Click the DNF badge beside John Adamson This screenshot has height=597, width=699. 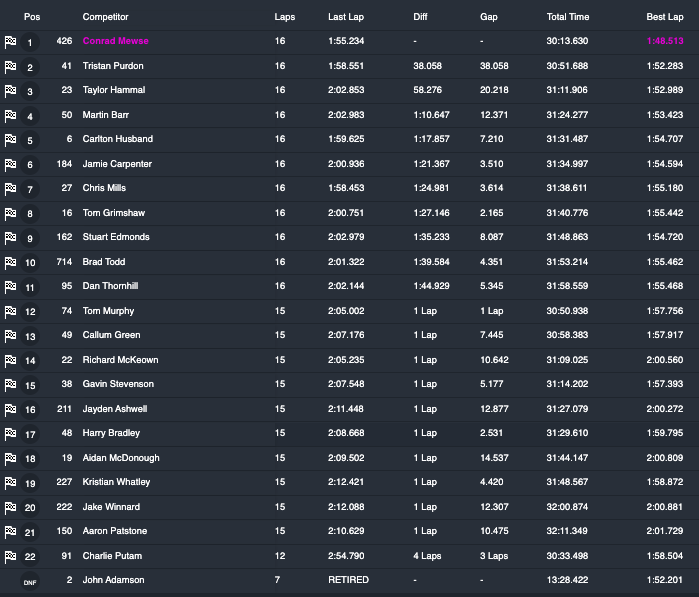click(x=30, y=581)
